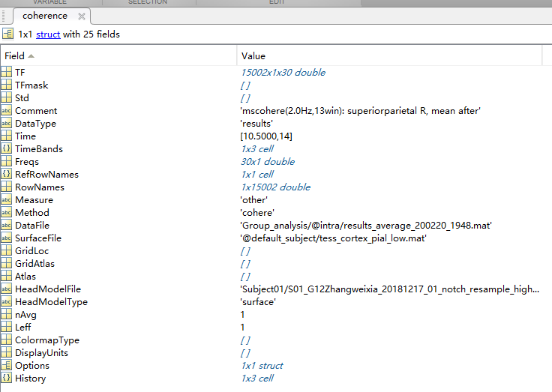Image resolution: width=552 pixels, height=392 pixels.
Task: Select the DisplayUnits field name
Action: pyautogui.click(x=41, y=353)
